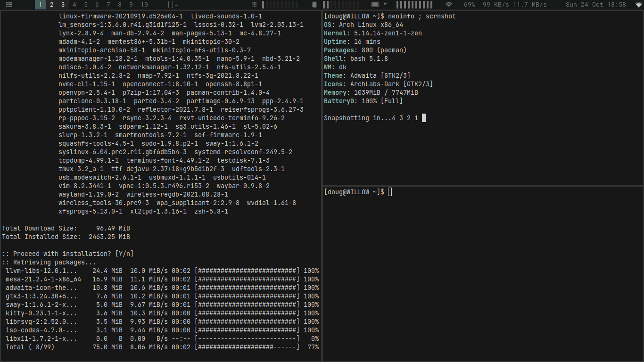
Task: Click the ':: Retrieving packages...' line
Action: [49, 263]
